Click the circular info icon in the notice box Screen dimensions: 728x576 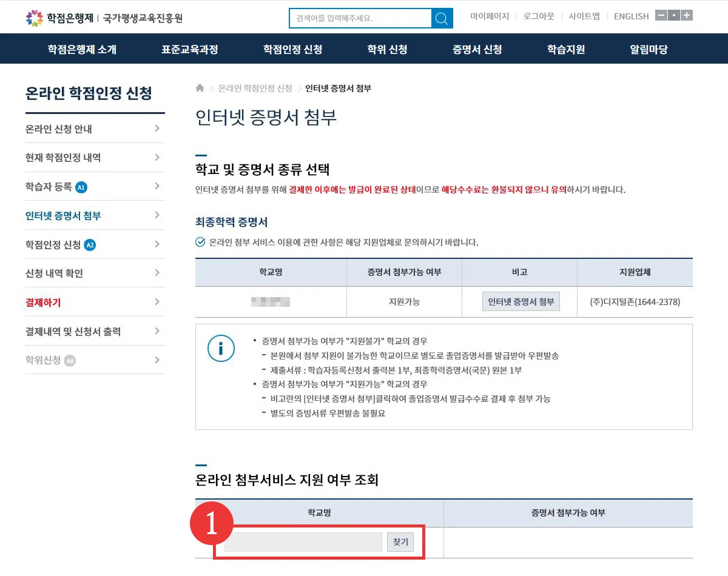click(x=221, y=349)
